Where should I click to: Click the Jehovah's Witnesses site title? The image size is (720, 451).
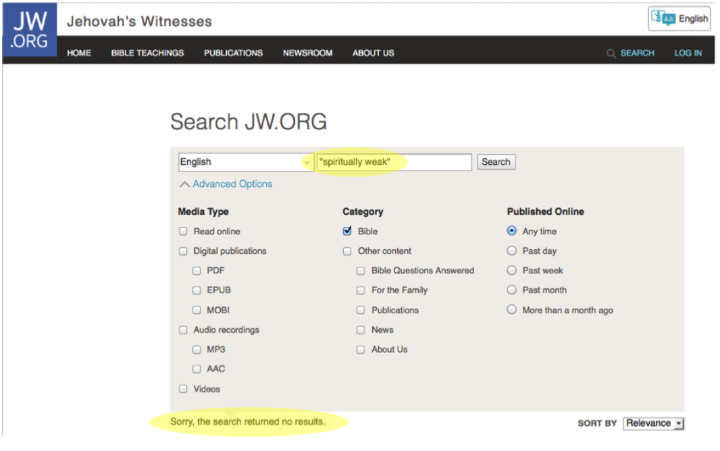click(139, 21)
